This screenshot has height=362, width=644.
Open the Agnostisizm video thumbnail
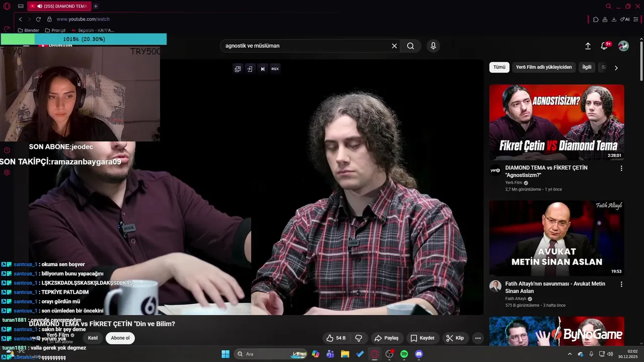tap(556, 122)
